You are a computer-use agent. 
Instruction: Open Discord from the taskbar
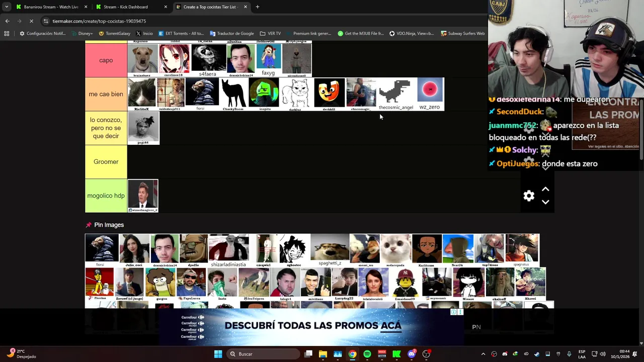[x=412, y=354]
